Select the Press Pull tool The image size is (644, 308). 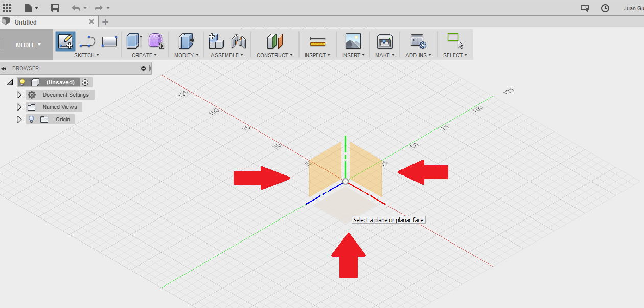point(186,41)
